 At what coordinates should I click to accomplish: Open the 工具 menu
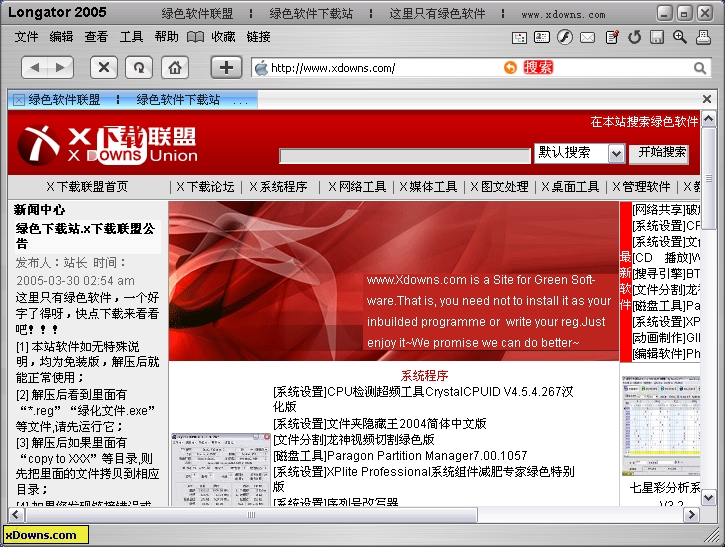tap(131, 37)
